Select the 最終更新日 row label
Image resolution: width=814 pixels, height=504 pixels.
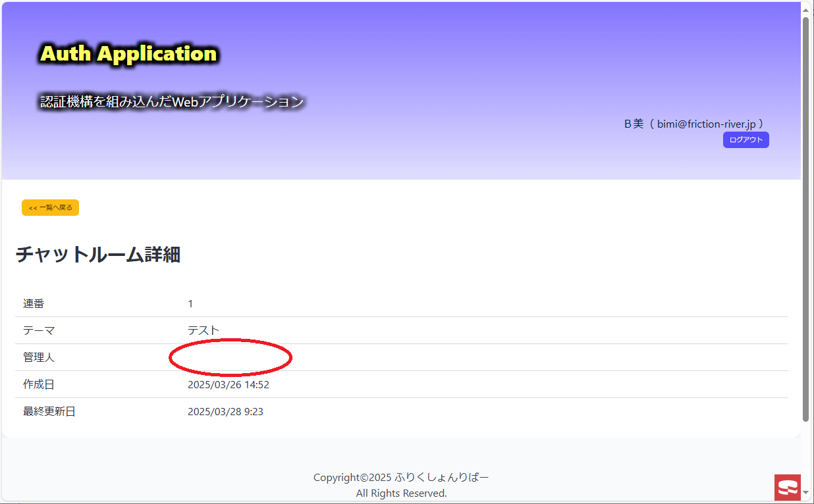coord(49,412)
